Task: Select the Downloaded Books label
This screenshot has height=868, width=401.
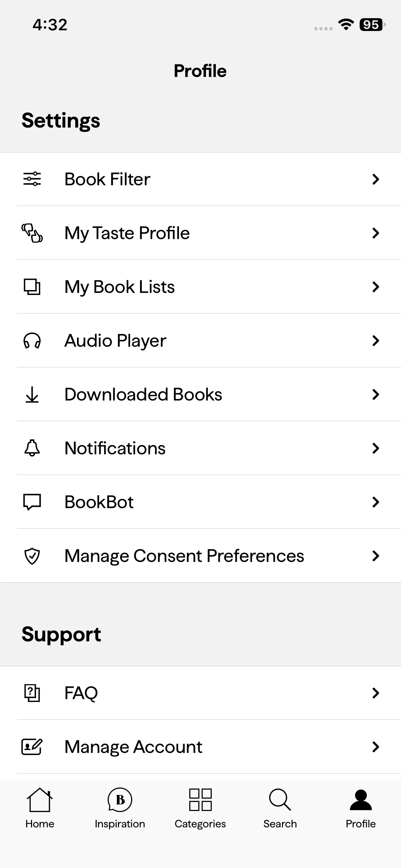Action: (x=143, y=394)
